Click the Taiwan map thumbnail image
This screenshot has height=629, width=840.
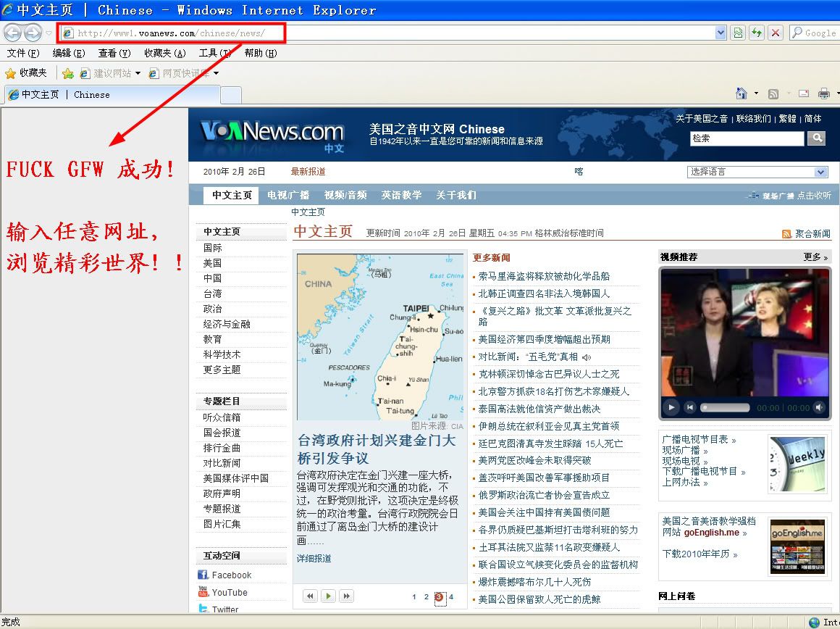(380, 337)
